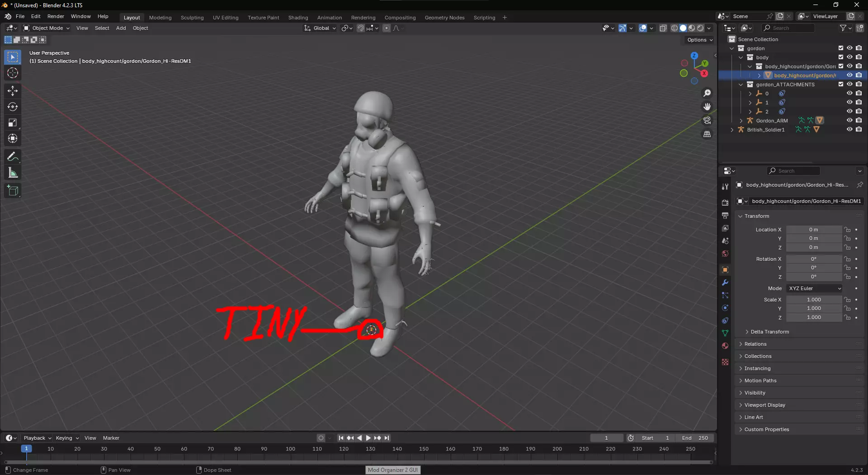
Task: Switch to the Sculpting workspace tab
Action: 192,18
